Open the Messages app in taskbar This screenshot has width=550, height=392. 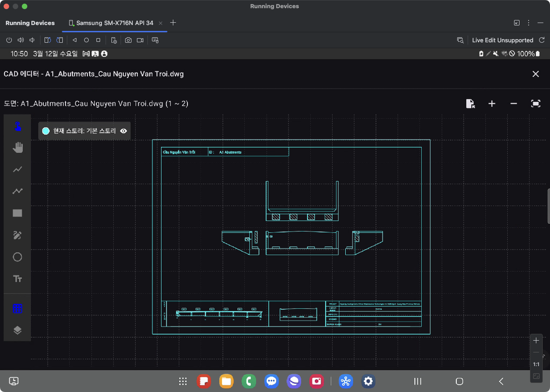(x=272, y=381)
